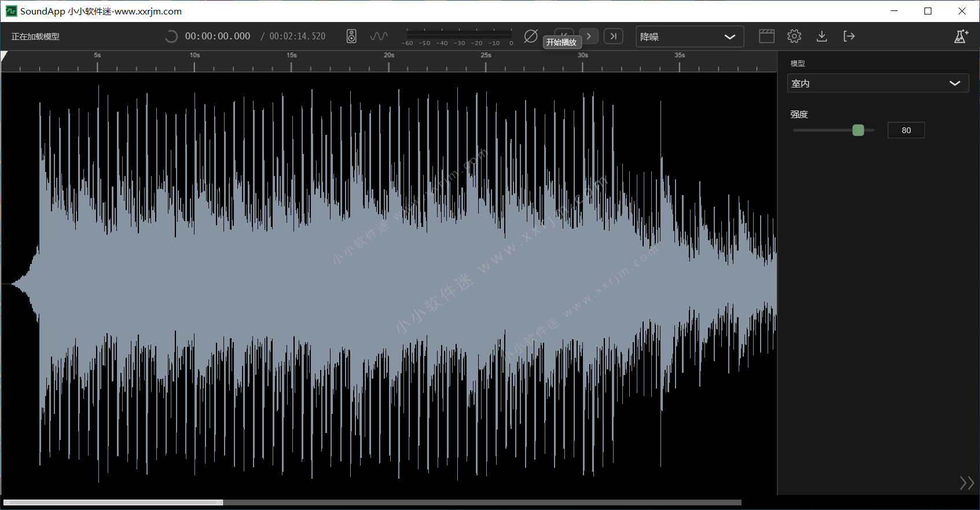Collapse side panel with double chevron

pyautogui.click(x=967, y=483)
